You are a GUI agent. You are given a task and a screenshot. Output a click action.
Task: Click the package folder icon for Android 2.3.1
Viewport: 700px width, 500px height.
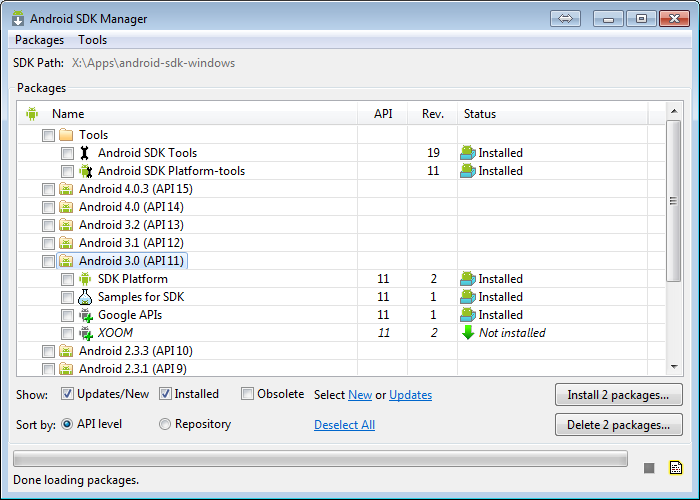pyautogui.click(x=66, y=369)
